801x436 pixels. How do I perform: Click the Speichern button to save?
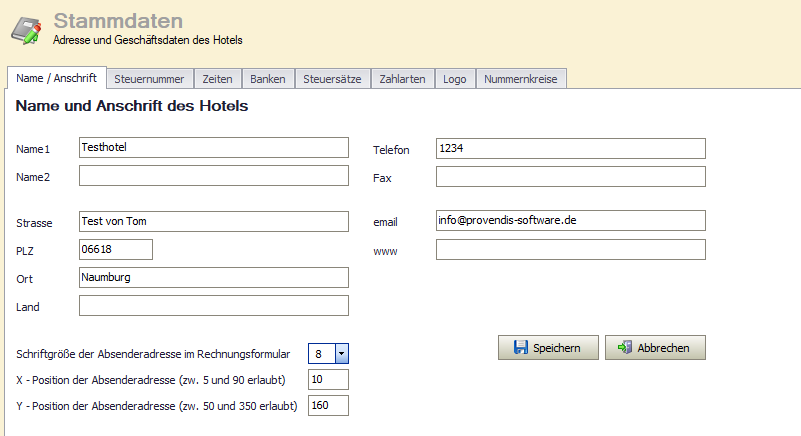pyautogui.click(x=548, y=348)
